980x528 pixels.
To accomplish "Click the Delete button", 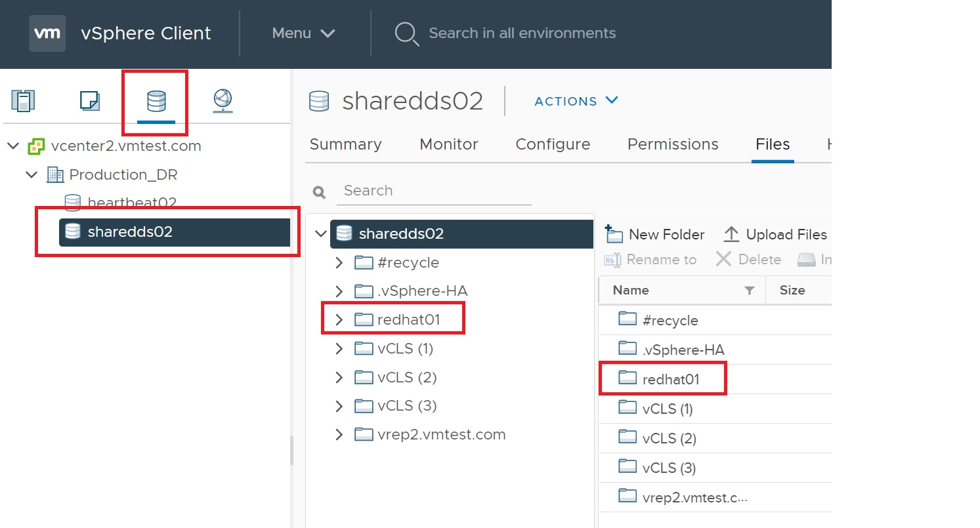I will (x=748, y=260).
